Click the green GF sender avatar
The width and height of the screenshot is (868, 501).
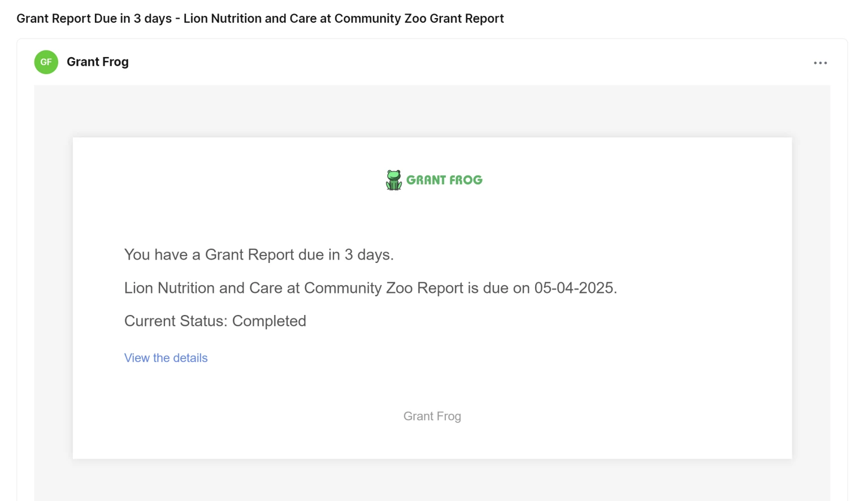[46, 62]
